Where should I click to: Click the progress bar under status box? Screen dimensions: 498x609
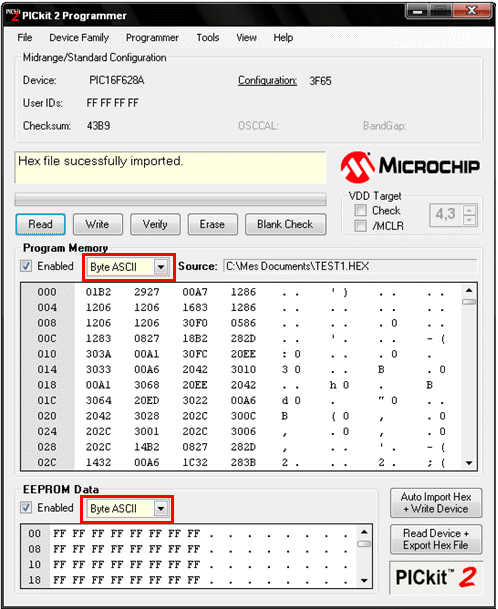[x=171, y=199]
